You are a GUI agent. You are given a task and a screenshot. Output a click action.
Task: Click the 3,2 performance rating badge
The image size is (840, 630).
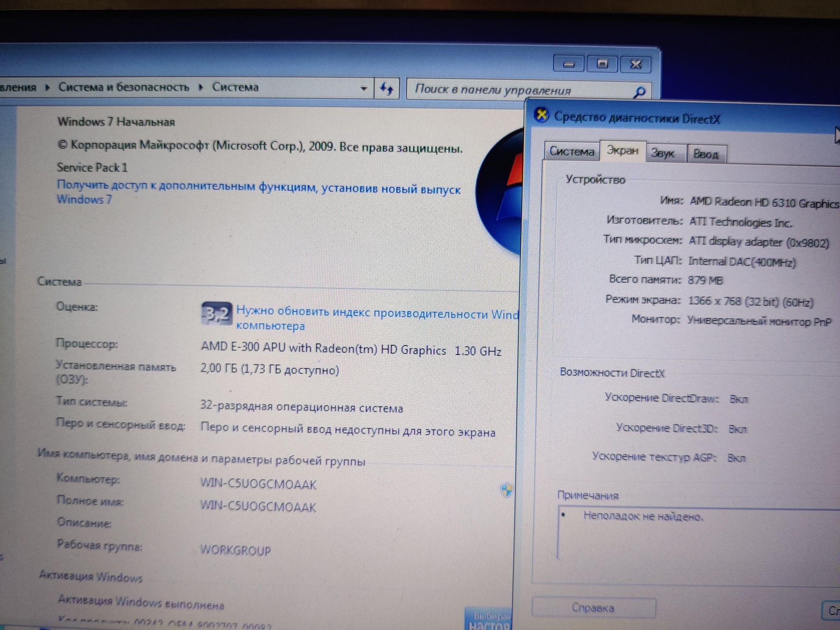click(x=216, y=313)
